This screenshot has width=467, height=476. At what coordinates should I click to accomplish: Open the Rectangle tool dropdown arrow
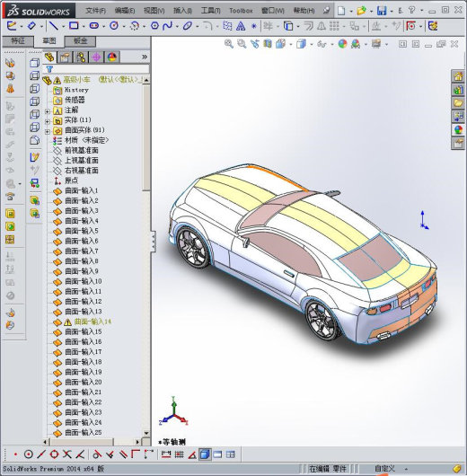83,27
